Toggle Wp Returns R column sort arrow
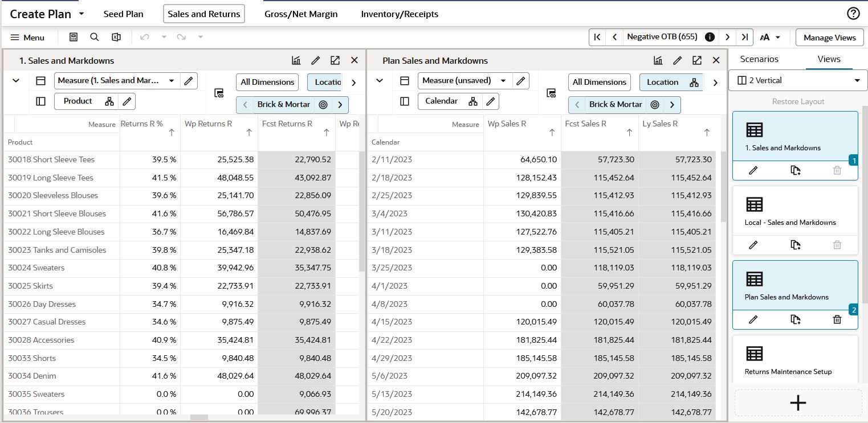Screen dimensions: 868x423 pyautogui.click(x=249, y=133)
